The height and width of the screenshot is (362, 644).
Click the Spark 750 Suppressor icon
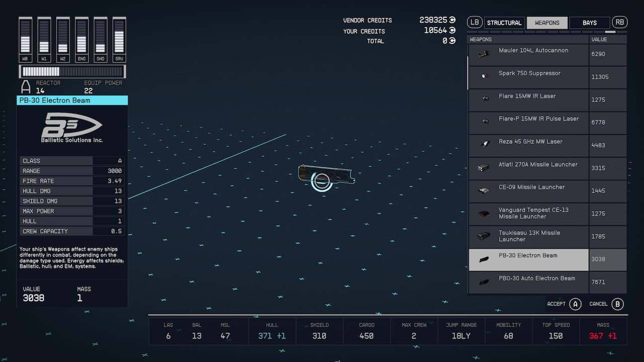[x=484, y=76]
